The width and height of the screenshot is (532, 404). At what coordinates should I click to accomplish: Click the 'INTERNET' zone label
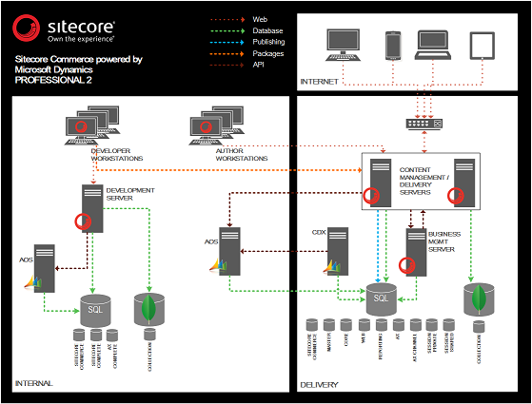point(319,82)
